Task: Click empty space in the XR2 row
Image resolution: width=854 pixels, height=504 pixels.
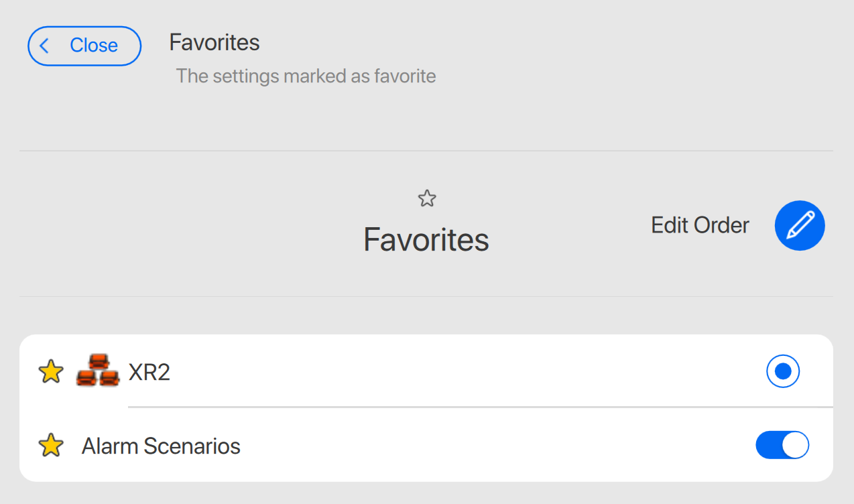Action: coord(456,371)
